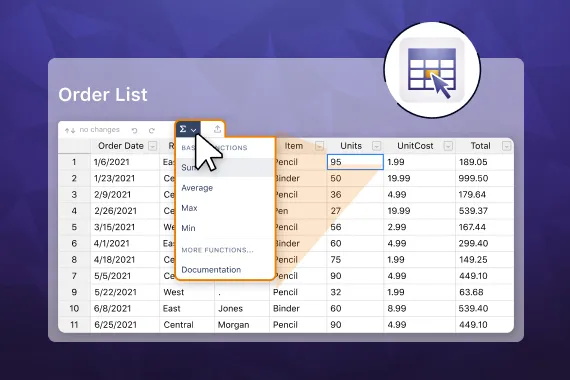The height and width of the screenshot is (380, 570).
Task: Click the Units cell 75
Action: click(x=355, y=260)
